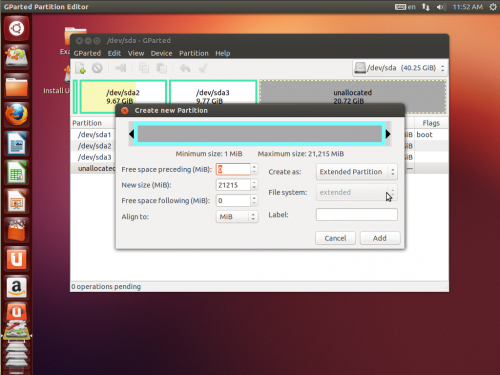Open the sound volume indicator

(x=441, y=7)
